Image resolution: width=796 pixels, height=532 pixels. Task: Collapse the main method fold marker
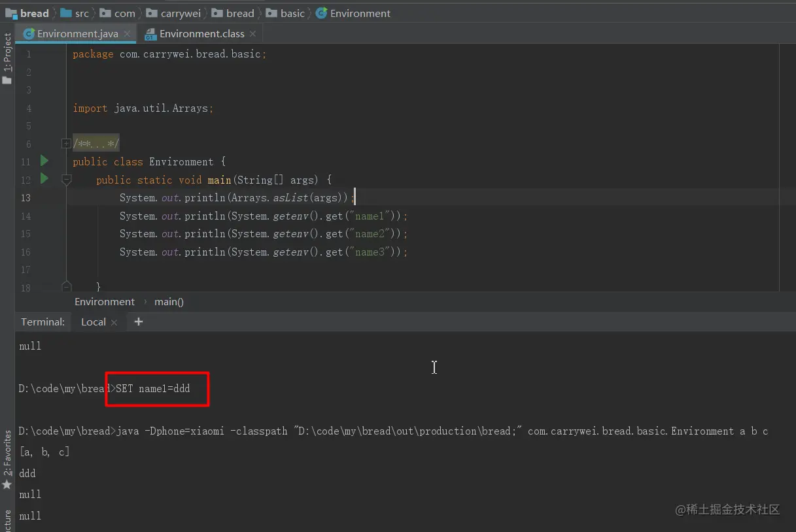[66, 180]
